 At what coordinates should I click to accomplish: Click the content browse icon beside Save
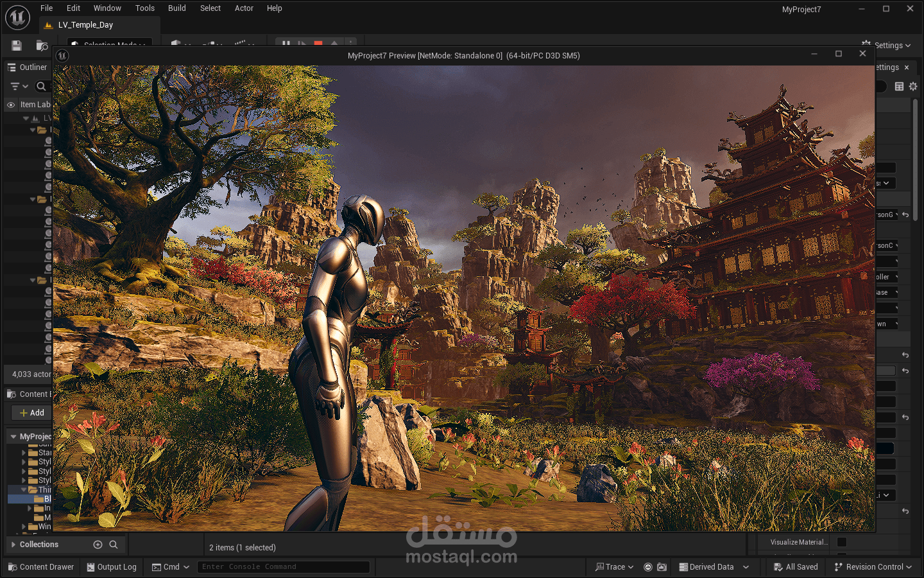[42, 46]
